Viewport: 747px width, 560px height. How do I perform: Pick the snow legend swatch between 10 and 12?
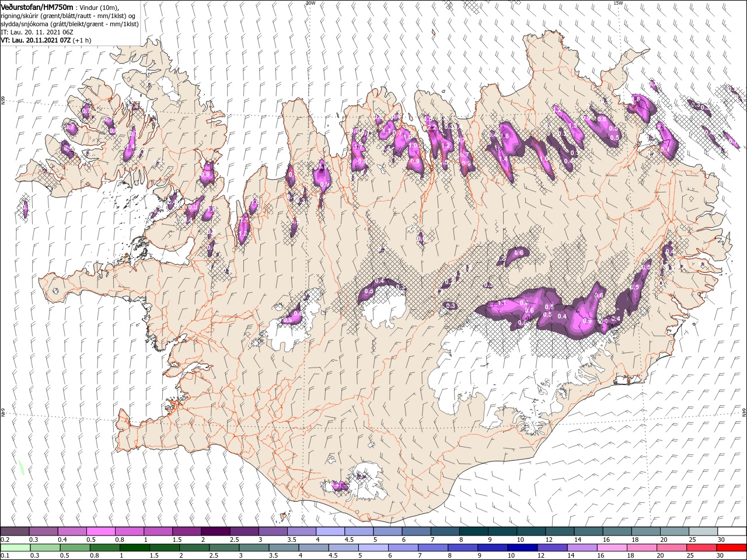pos(530,531)
